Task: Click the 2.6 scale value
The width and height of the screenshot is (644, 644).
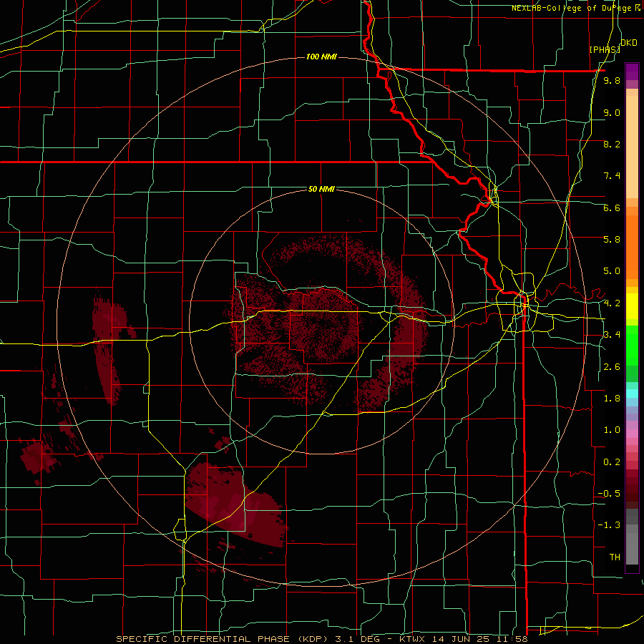Action: pyautogui.click(x=612, y=367)
